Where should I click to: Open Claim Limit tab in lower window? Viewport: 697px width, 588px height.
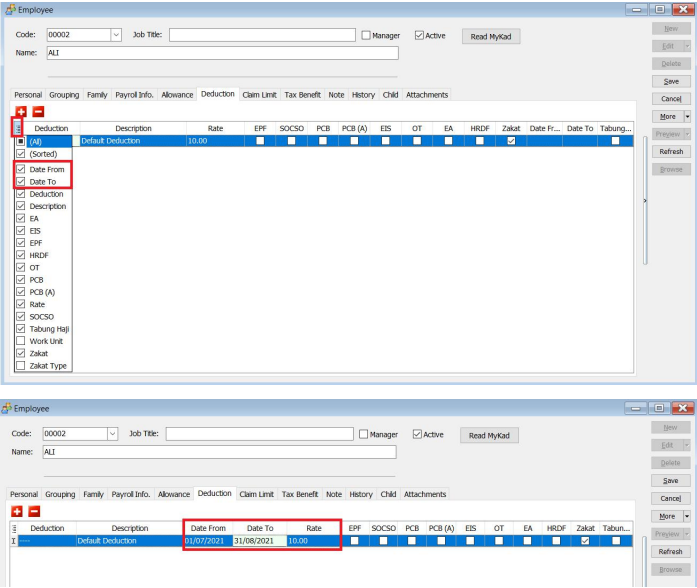[x=256, y=494]
